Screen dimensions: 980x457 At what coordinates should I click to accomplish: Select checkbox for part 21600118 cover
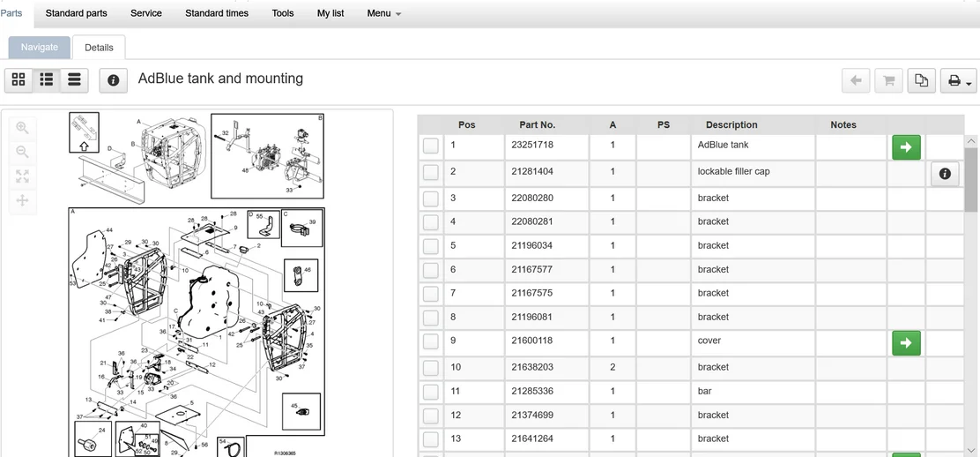[430, 342]
